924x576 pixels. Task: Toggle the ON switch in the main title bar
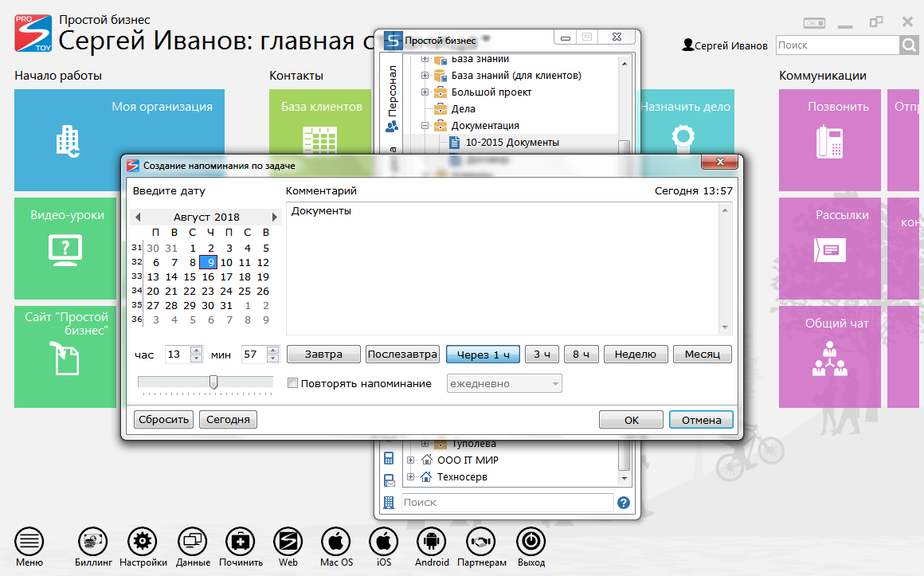tap(814, 23)
